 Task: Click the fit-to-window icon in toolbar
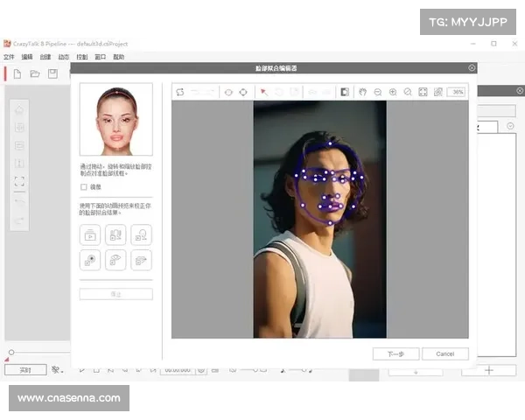pos(423,92)
